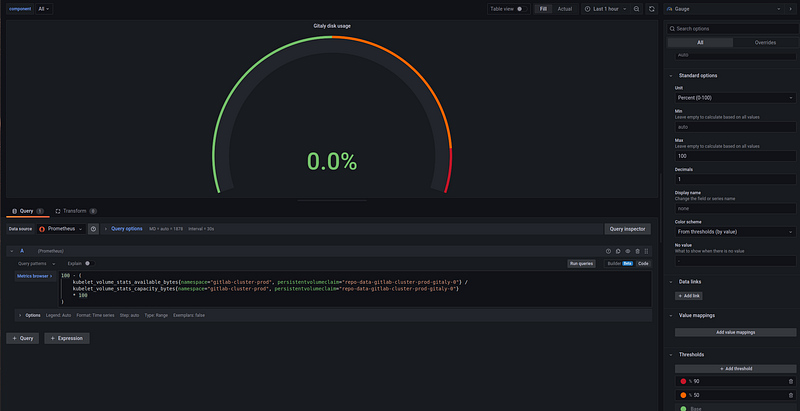The width and height of the screenshot is (800, 411).
Task: Click Run queries button
Action: click(x=581, y=264)
